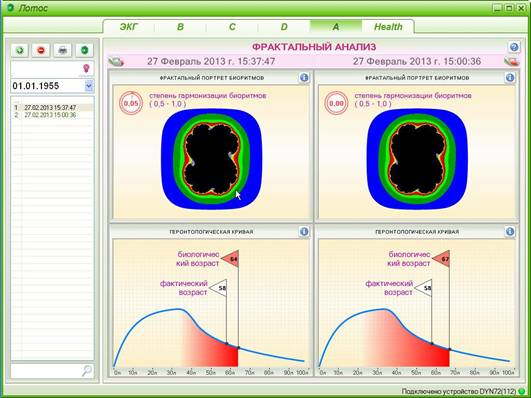Click the date header 27 Февраль 2013 г. 15:00:36
Image resolution: width=531 pixels, height=398 pixels.
[x=417, y=61]
